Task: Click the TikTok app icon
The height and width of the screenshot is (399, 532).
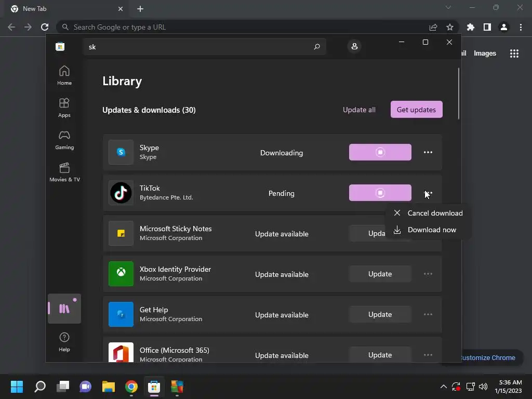Action: pos(121,193)
